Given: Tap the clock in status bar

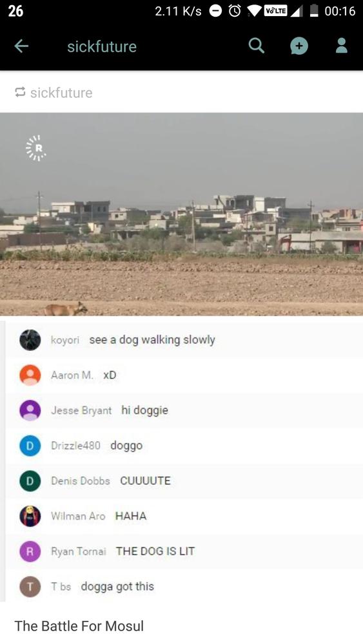Looking at the screenshot, I should pos(340,11).
